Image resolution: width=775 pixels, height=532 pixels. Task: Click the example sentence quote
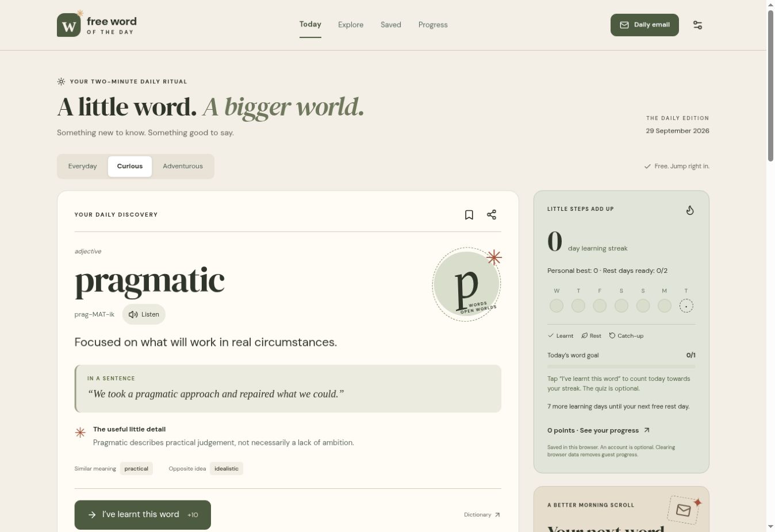(x=216, y=394)
